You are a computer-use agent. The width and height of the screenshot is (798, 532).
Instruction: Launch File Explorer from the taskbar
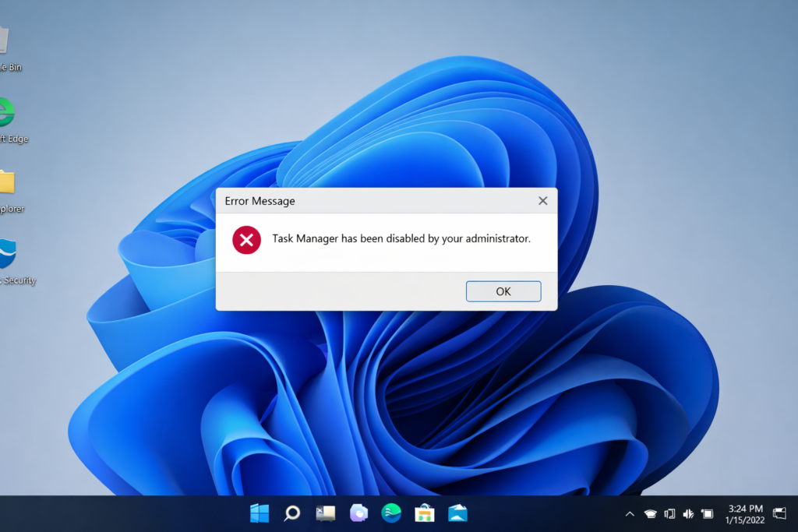pyautogui.click(x=324, y=513)
